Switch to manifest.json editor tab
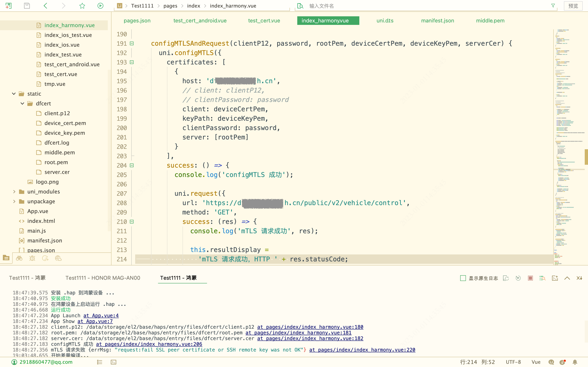This screenshot has height=367, width=588. pyautogui.click(x=437, y=21)
